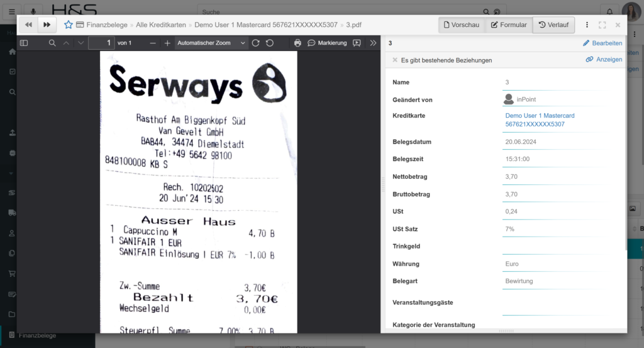Open Demo User 1 Mastercard link
The height and width of the screenshot is (348, 644).
coord(540,120)
